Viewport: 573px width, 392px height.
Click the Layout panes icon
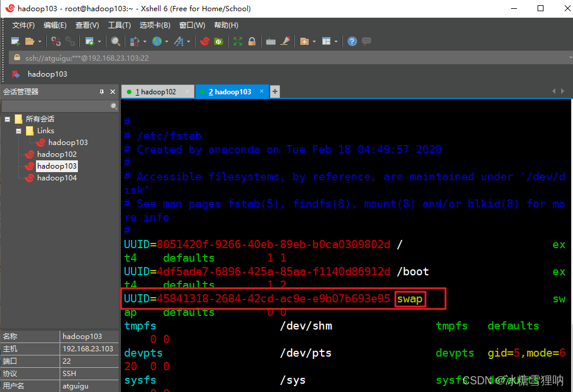(x=326, y=41)
